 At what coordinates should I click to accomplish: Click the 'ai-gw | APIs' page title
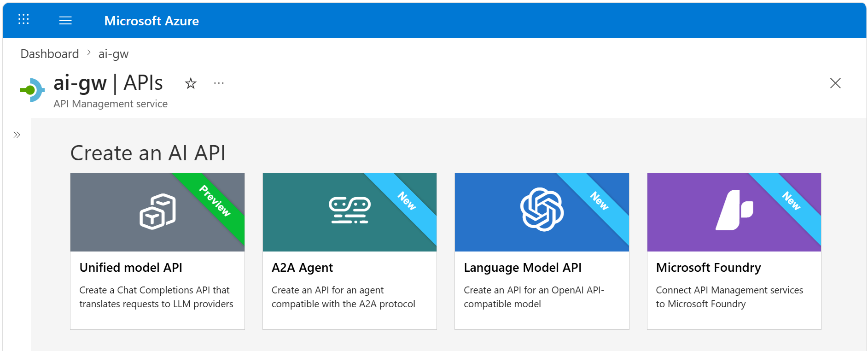click(x=108, y=83)
